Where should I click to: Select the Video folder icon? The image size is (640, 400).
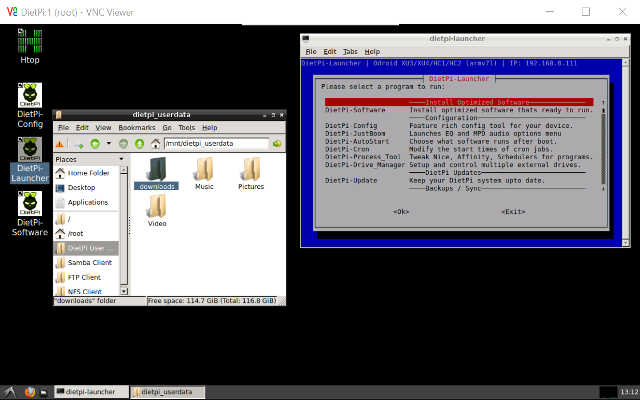tap(157, 211)
